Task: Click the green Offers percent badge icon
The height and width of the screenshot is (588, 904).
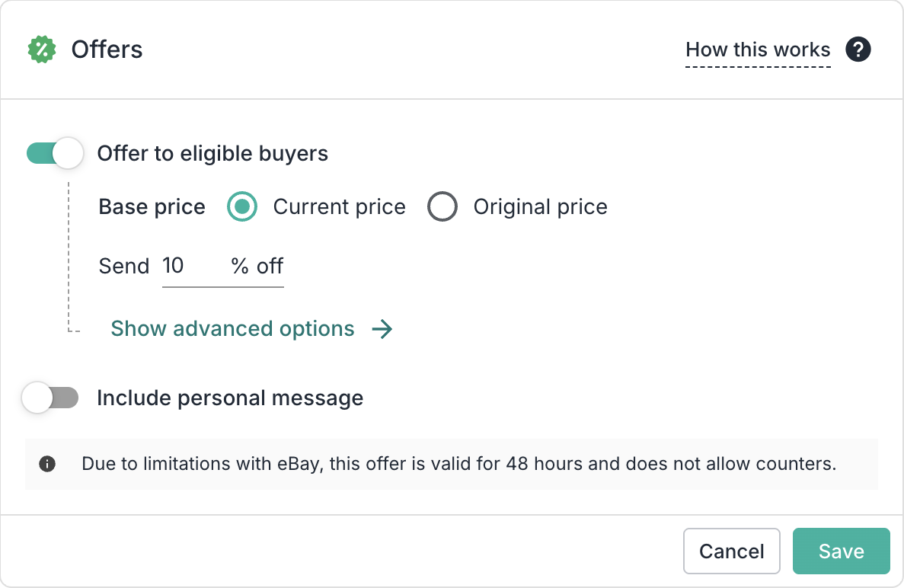Action: click(42, 50)
